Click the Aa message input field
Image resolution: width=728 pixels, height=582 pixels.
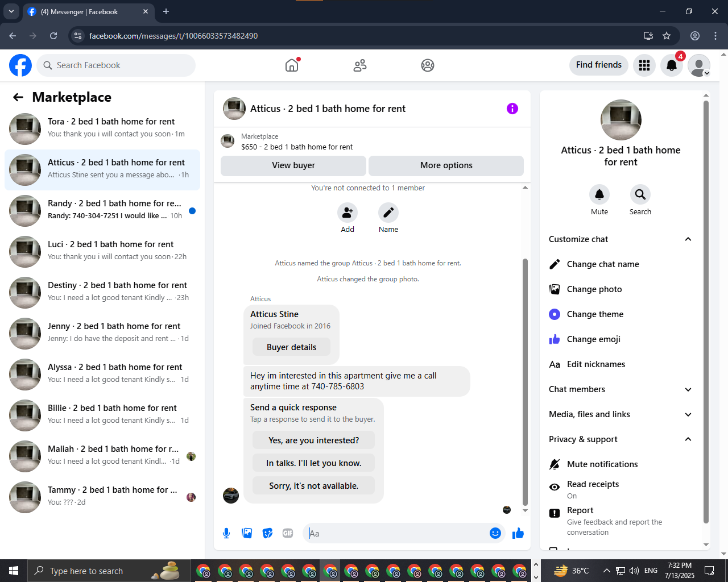click(x=396, y=533)
